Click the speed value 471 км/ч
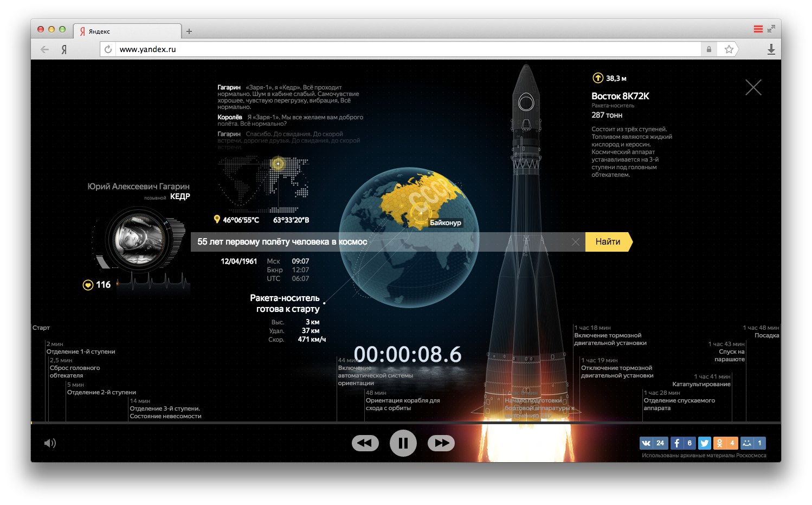This screenshot has width=812, height=505. point(312,340)
